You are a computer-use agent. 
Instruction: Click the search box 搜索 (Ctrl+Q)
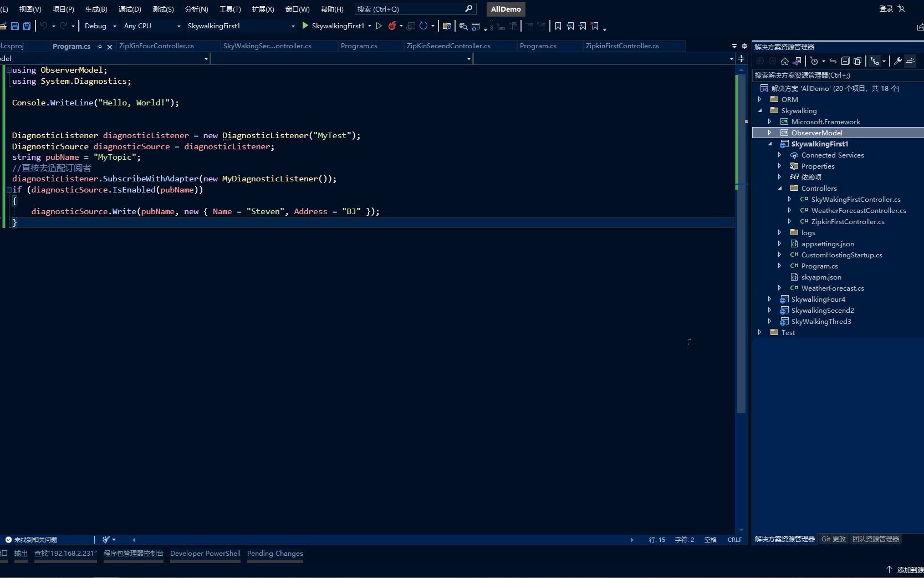(415, 9)
